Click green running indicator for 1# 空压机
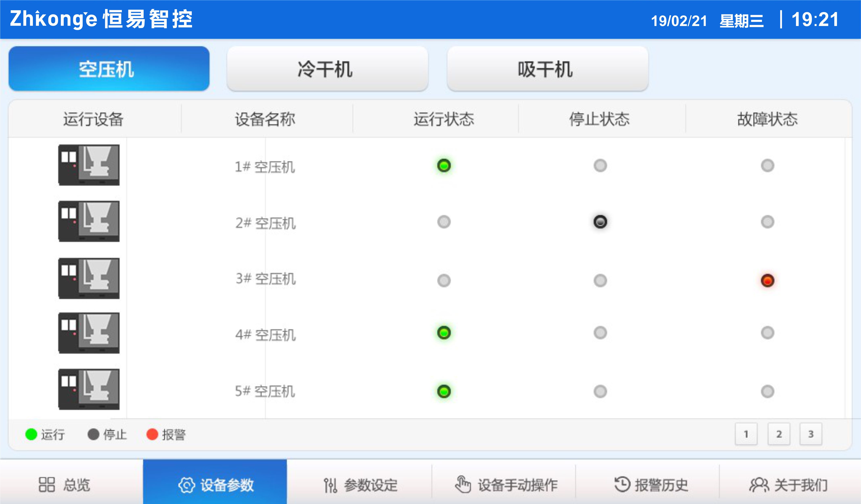 pos(444,166)
